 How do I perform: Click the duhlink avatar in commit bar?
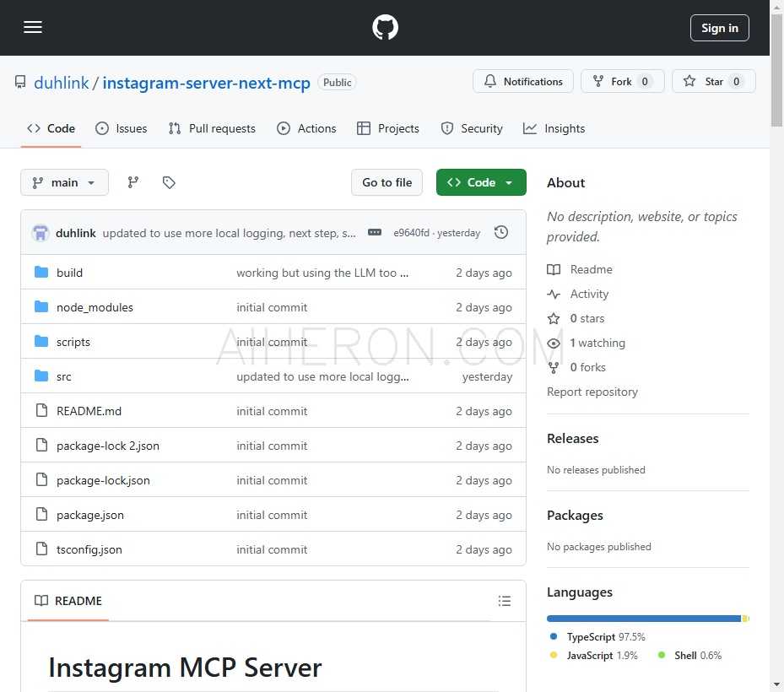click(41, 233)
